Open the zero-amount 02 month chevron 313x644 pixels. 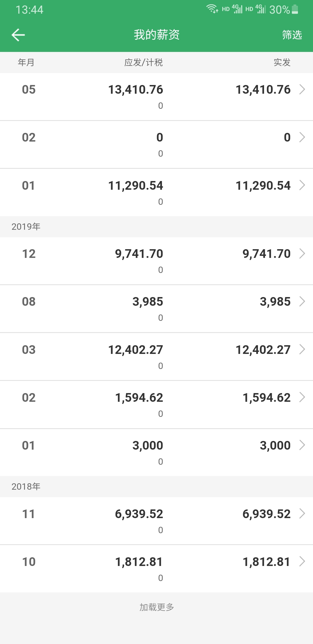click(302, 137)
